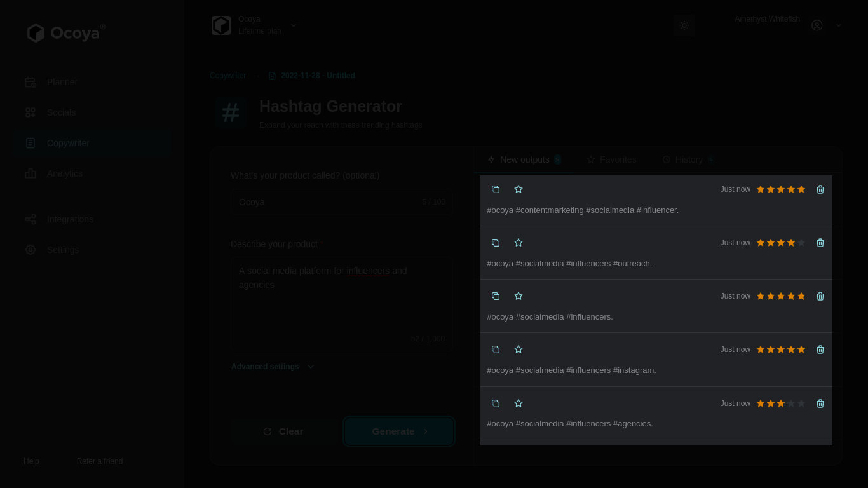Expand the account dropdown chevron
Image resolution: width=868 pixels, height=488 pixels.
[x=839, y=25]
